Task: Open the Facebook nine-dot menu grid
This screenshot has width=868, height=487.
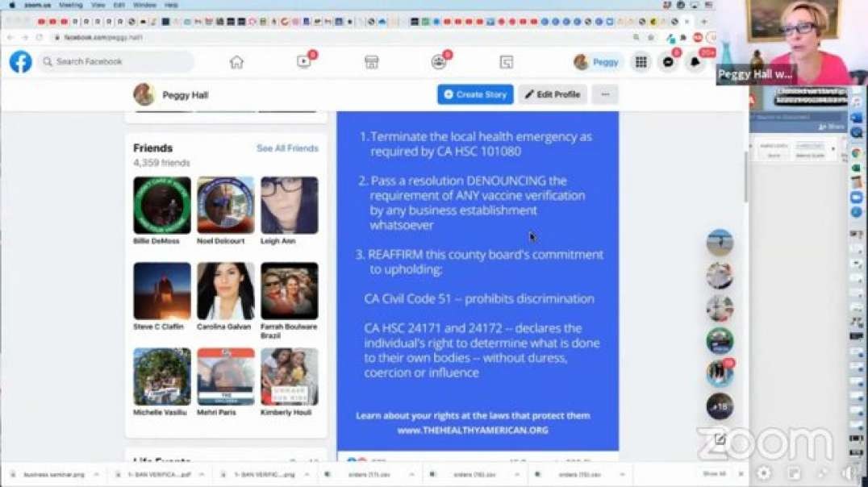Action: pos(641,62)
